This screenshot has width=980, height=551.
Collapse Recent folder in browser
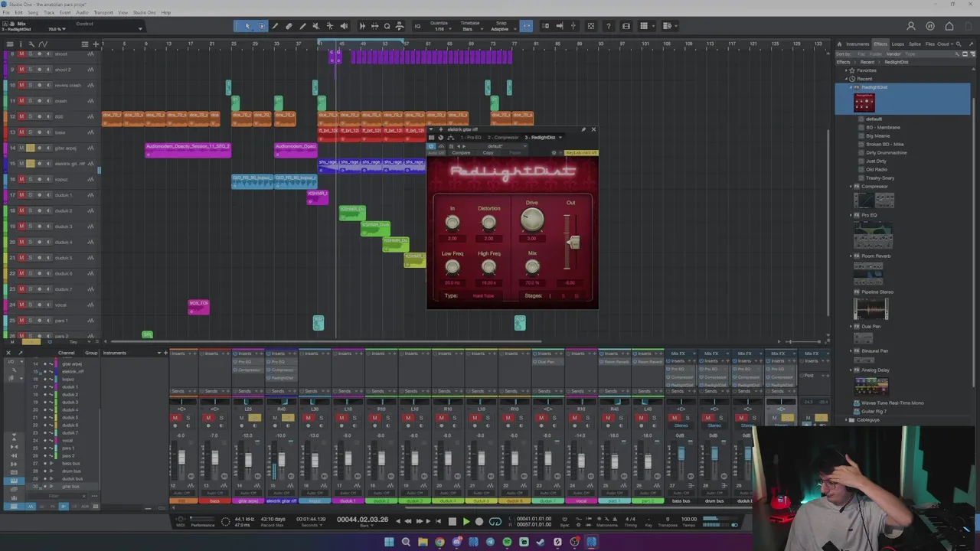pos(847,79)
